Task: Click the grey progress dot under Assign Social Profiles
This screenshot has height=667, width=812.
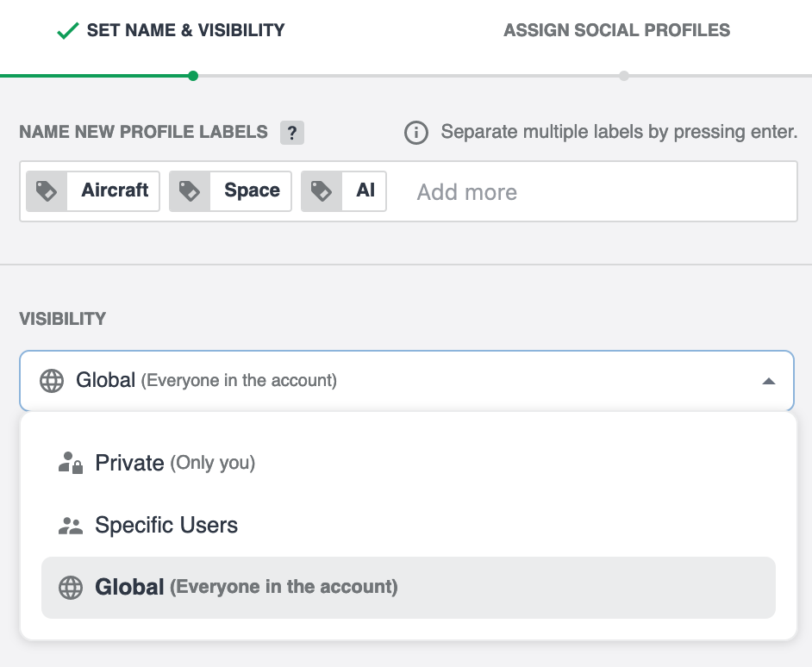Action: 624,76
